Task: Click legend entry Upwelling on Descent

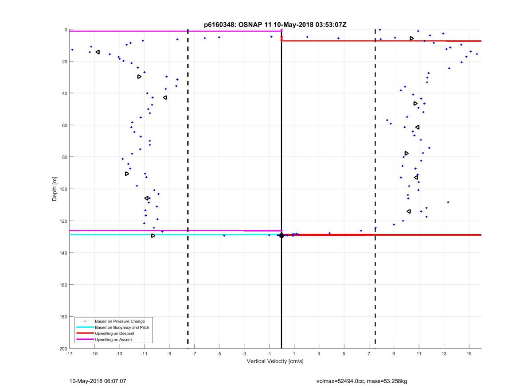Action: pos(114,334)
